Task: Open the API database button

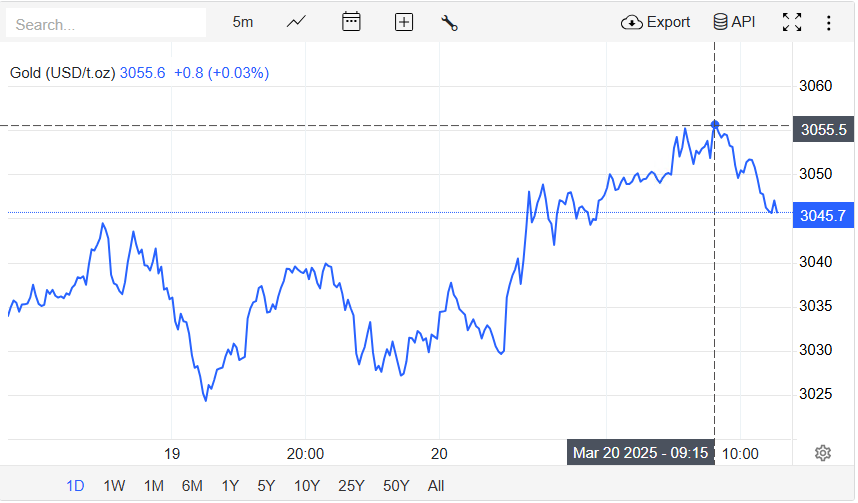Action: tap(734, 22)
